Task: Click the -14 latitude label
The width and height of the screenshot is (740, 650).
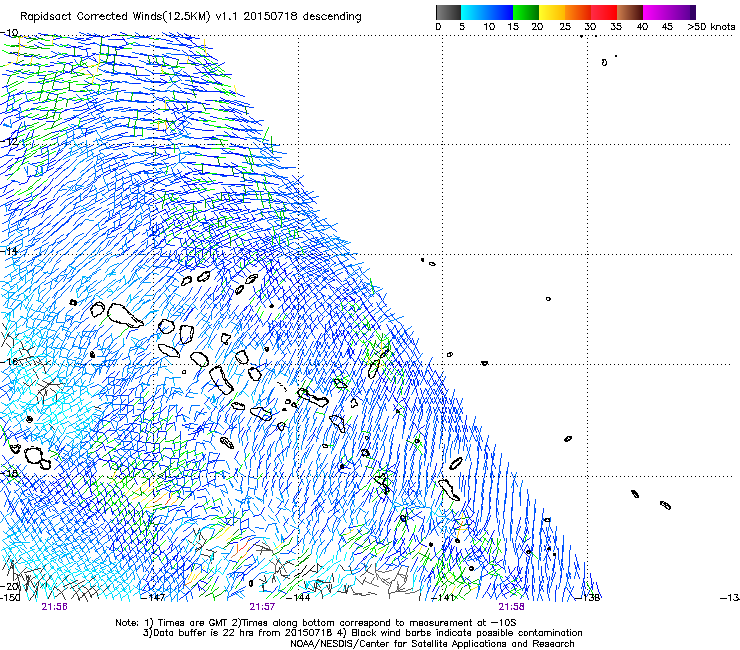Action: pos(9,251)
